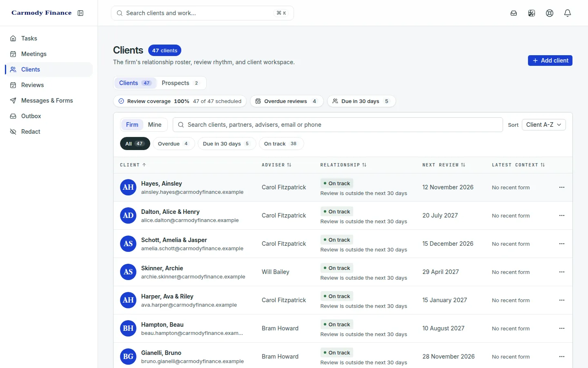Image resolution: width=588 pixels, height=368 pixels.
Task: Open row menu for Dalton, Alice & Henry
Action: point(562,215)
